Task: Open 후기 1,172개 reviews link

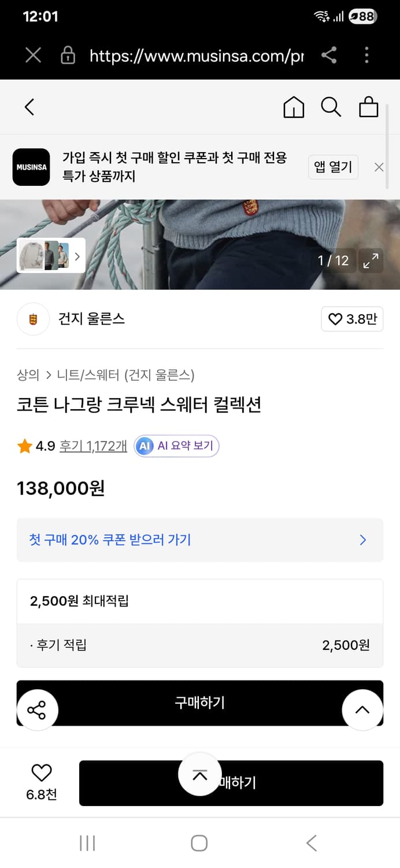Action: (92, 446)
